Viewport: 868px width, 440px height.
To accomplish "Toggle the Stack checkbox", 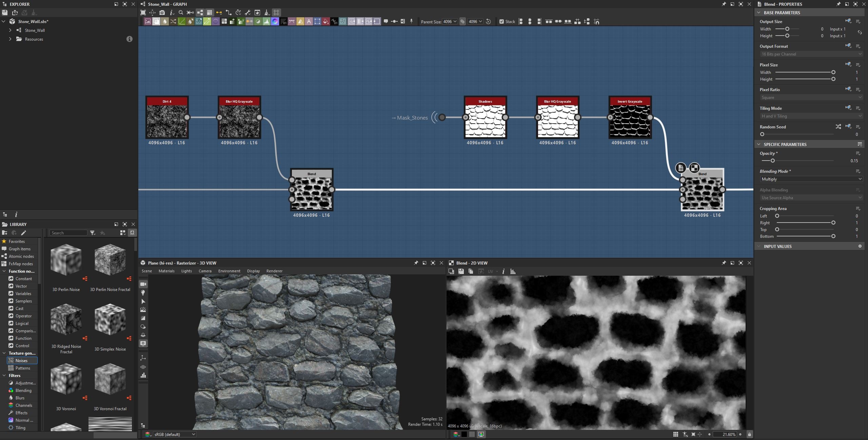I will (501, 21).
